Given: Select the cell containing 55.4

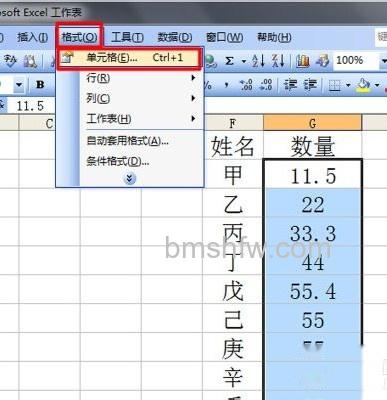Looking at the screenshot, I should point(312,289).
